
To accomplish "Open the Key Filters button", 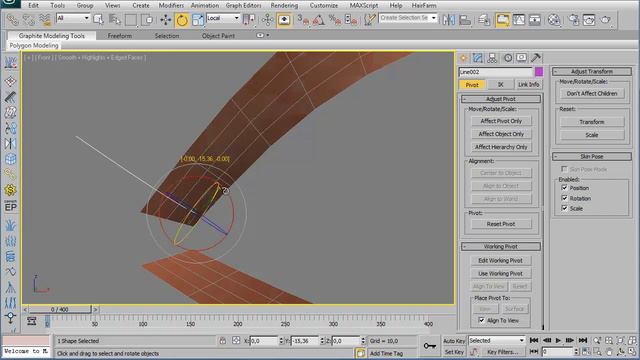I will (502, 352).
